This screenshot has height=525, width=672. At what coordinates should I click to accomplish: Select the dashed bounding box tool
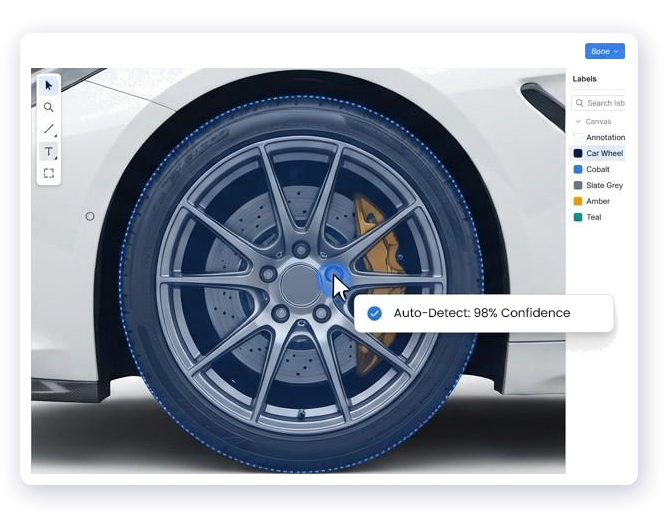pyautogui.click(x=48, y=173)
